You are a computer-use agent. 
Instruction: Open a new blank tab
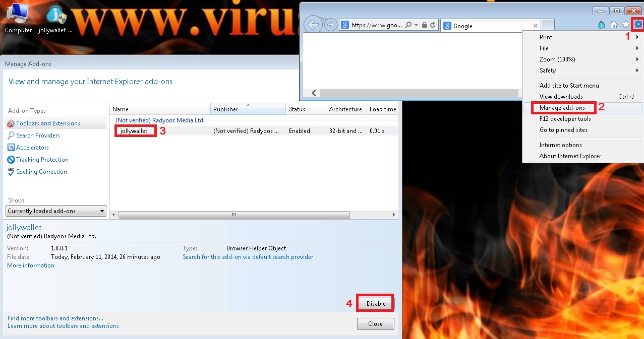[x=548, y=26]
